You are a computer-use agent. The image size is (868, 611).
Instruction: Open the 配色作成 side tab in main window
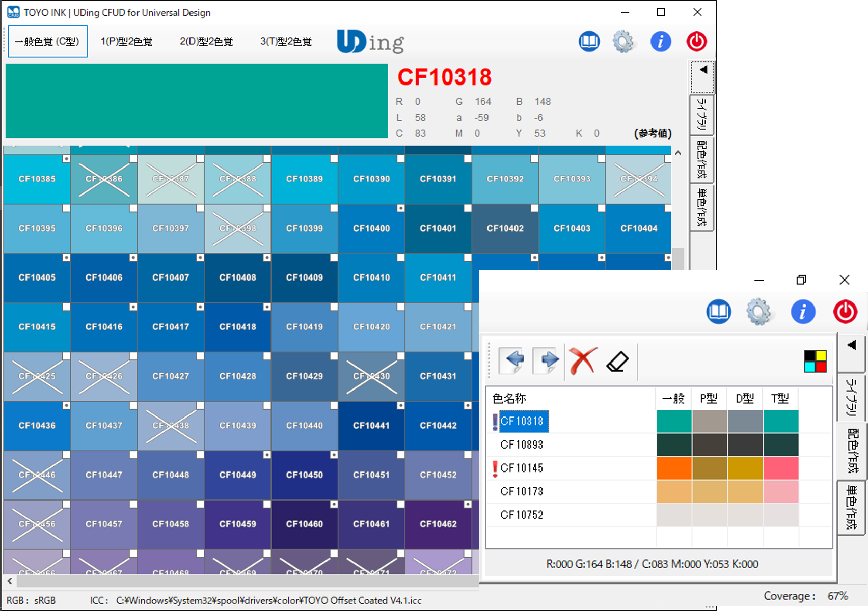coord(702,159)
